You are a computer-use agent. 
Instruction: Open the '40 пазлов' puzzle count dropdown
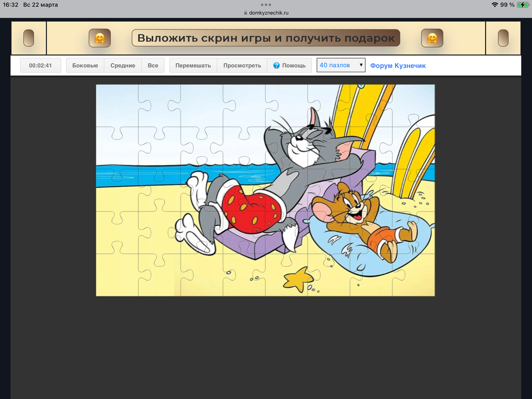click(x=341, y=65)
